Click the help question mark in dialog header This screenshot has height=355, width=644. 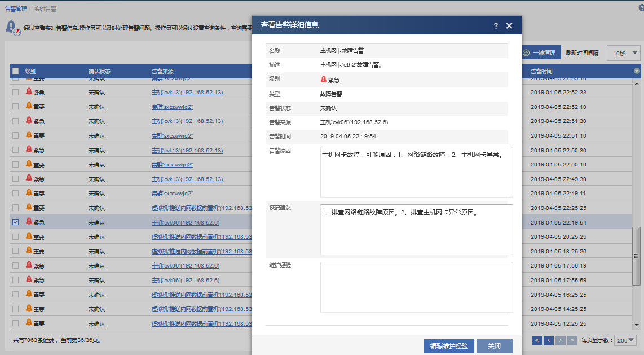pos(496,26)
